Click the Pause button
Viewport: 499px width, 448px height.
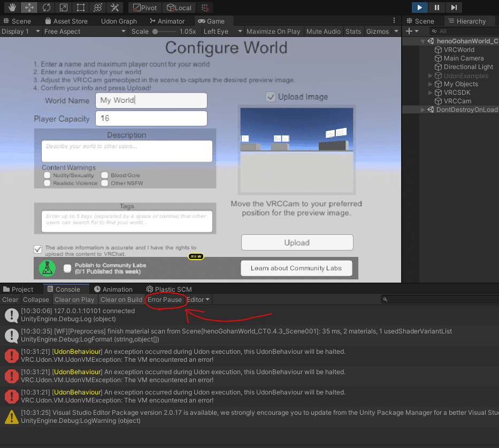[436, 7]
